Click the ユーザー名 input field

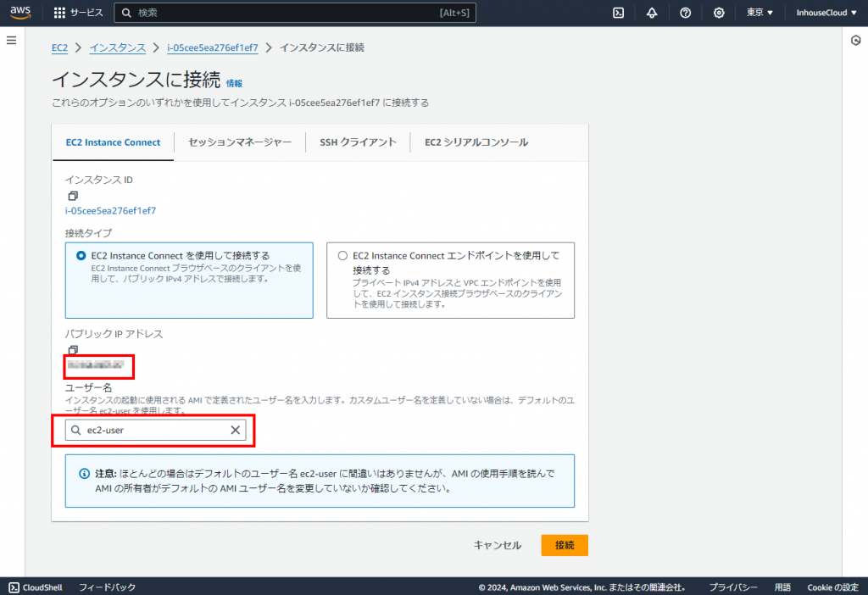click(153, 431)
